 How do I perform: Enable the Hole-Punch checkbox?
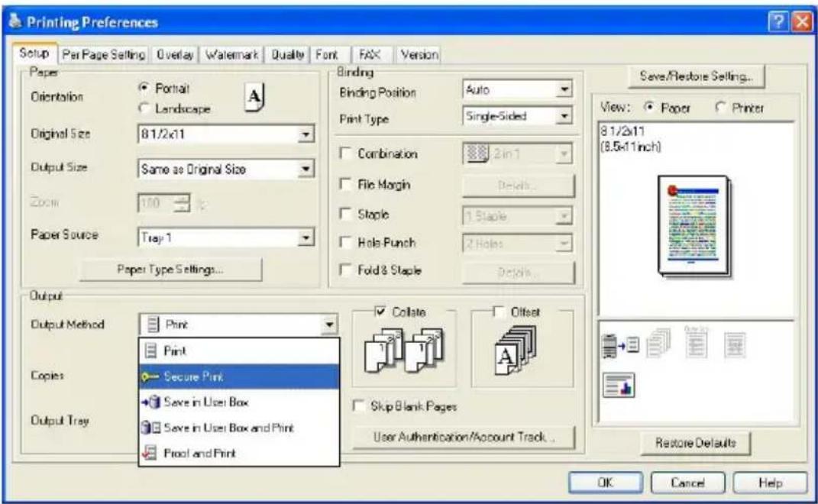(x=344, y=242)
